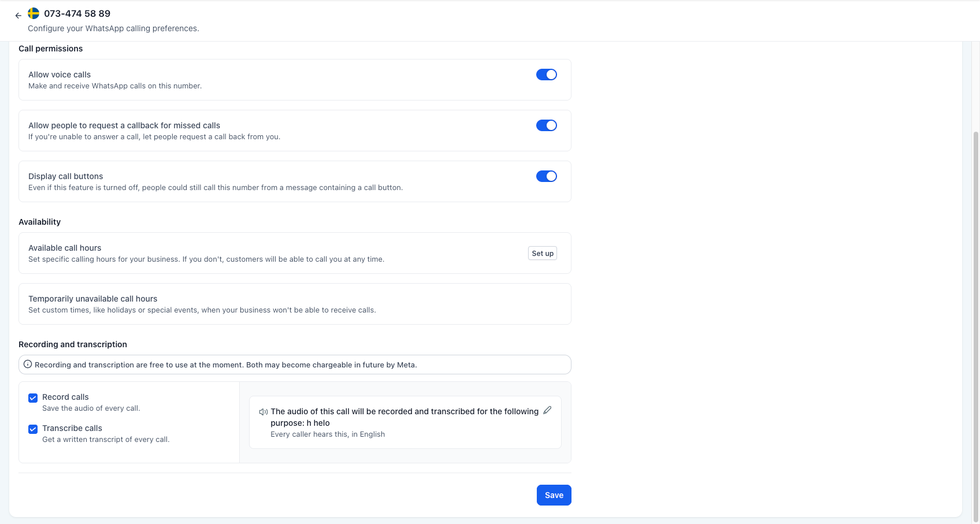Click the Recording and transcription heading
Viewport: 980px width, 524px height.
73,344
